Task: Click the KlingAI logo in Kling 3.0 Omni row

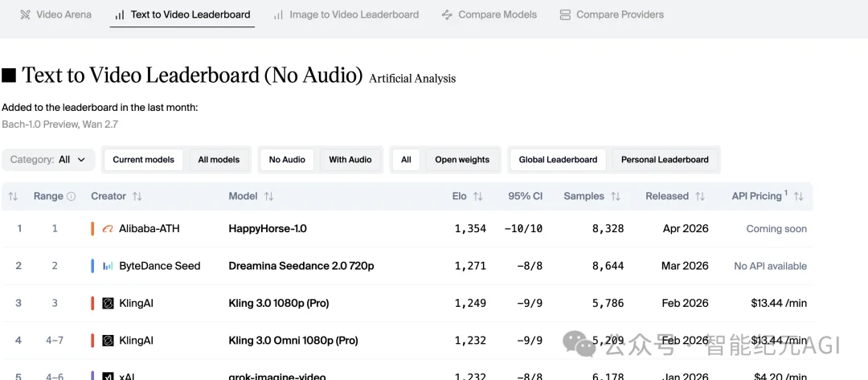Action: pyautogui.click(x=108, y=340)
